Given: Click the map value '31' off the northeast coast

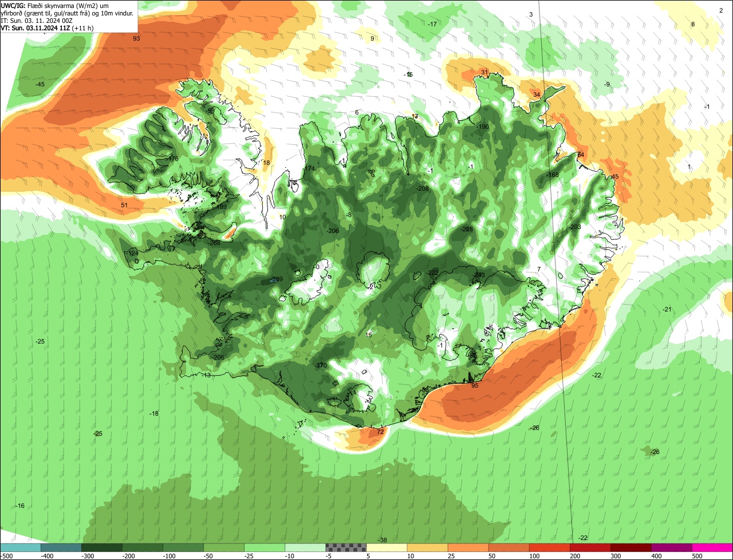Looking at the screenshot, I should 484,72.
